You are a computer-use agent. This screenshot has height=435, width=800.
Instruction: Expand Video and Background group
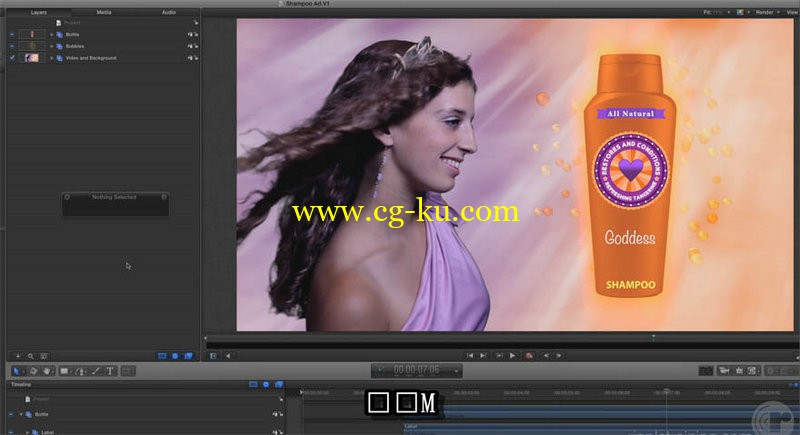tap(52, 58)
